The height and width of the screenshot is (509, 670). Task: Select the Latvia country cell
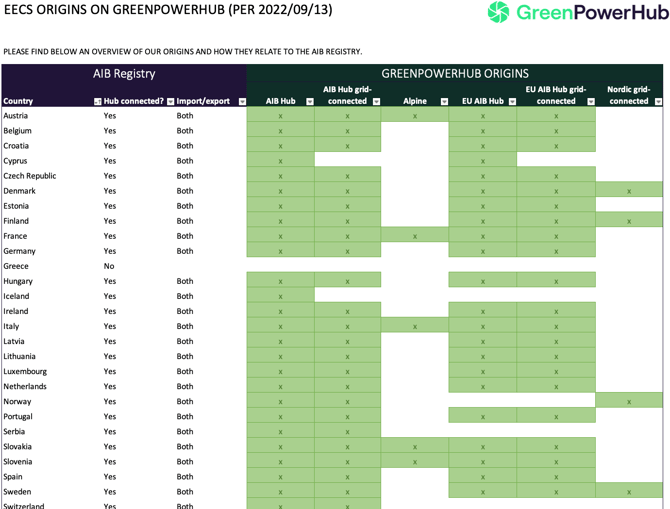14,341
